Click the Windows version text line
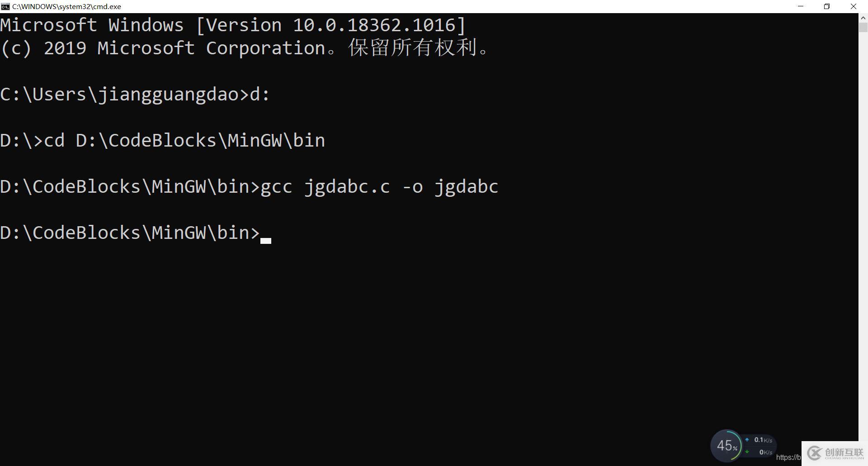The image size is (868, 466). (233, 25)
